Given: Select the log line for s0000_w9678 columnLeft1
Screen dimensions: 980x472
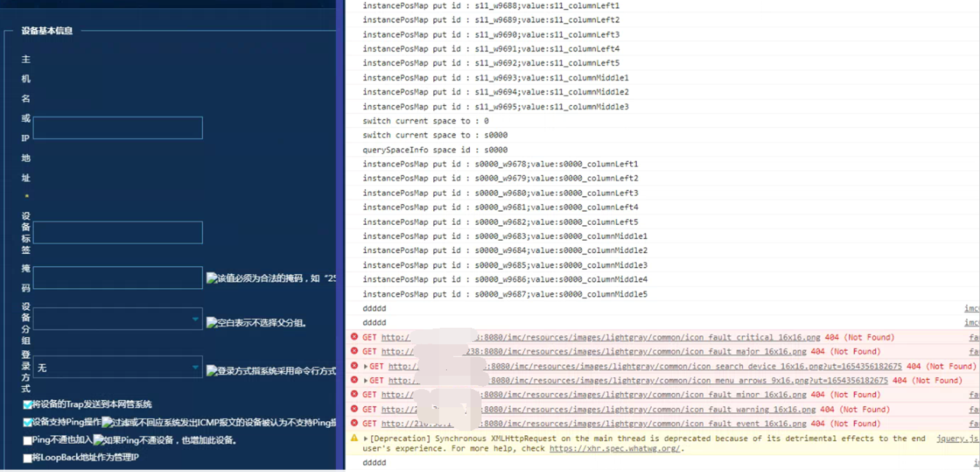Looking at the screenshot, I should coord(501,164).
